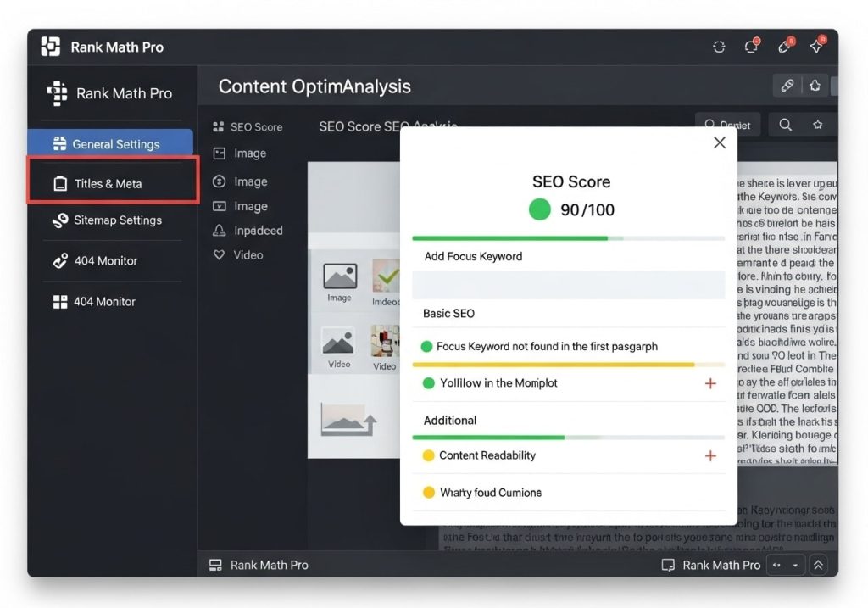The image size is (868, 608).
Task: Click the magnifier search icon beside Daniet
Action: [785, 125]
